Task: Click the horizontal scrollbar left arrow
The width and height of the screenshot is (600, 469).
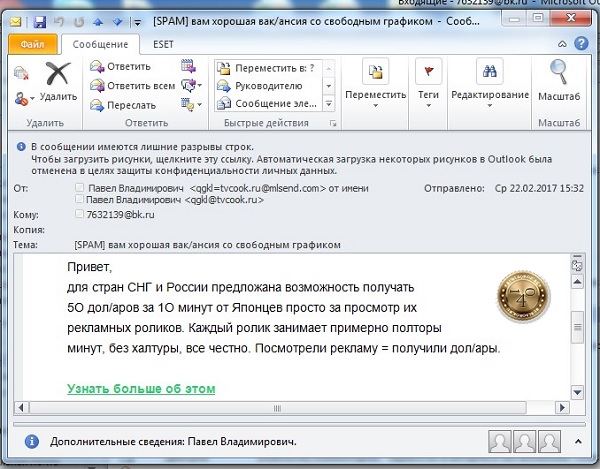Action: [x=21, y=408]
